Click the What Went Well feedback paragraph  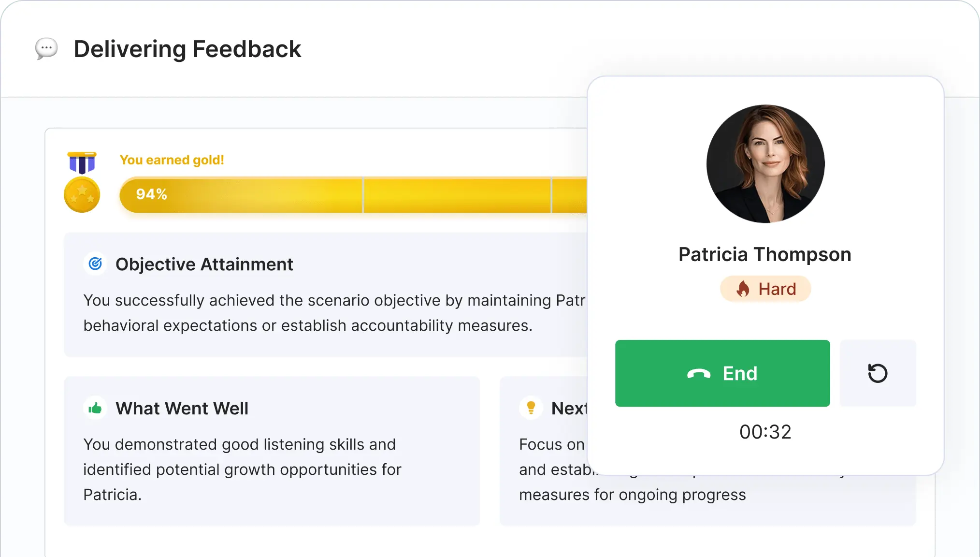point(242,469)
